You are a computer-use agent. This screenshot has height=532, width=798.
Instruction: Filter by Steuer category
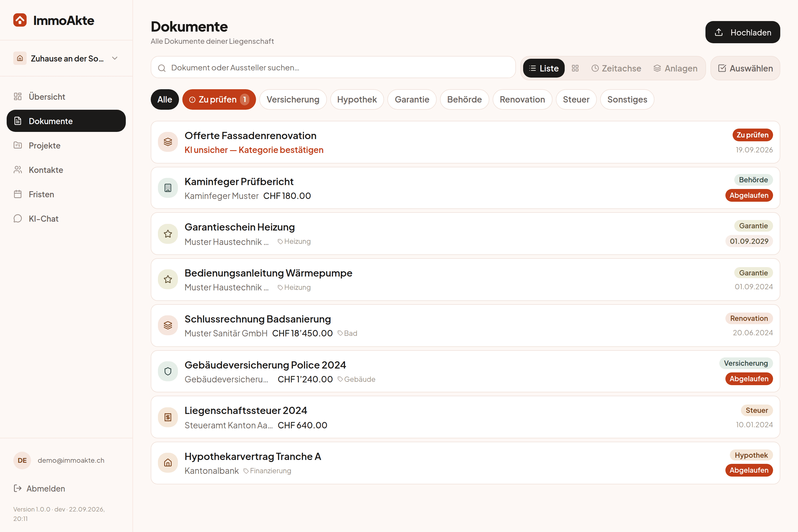click(576, 99)
